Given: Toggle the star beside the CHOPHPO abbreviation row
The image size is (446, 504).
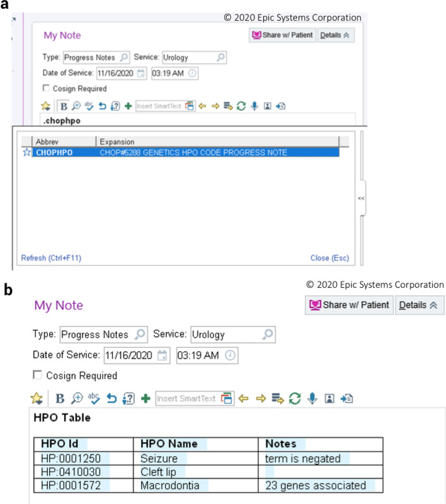Looking at the screenshot, I should coord(26,152).
